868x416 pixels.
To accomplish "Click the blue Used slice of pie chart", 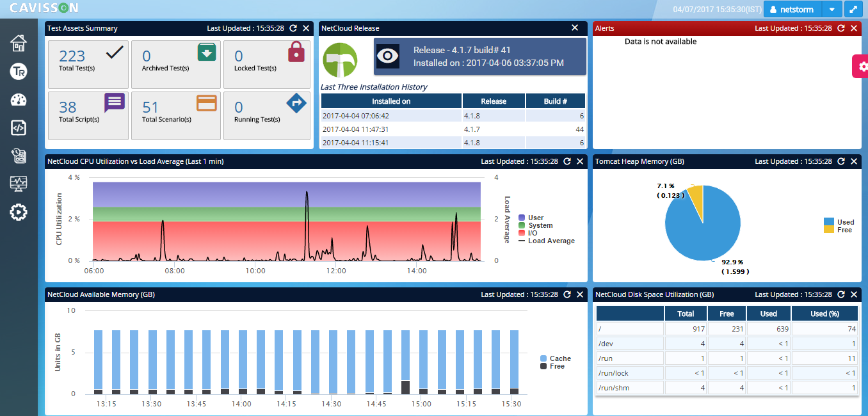I will pyautogui.click(x=703, y=230).
